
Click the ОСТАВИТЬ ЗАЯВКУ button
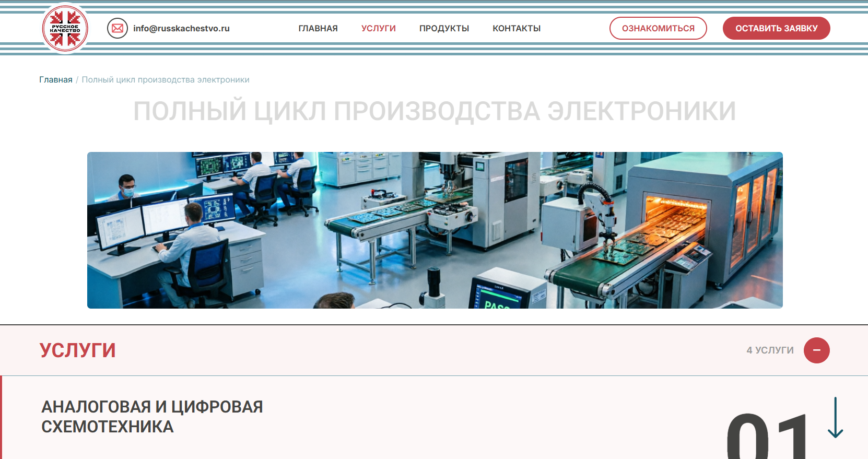[777, 28]
